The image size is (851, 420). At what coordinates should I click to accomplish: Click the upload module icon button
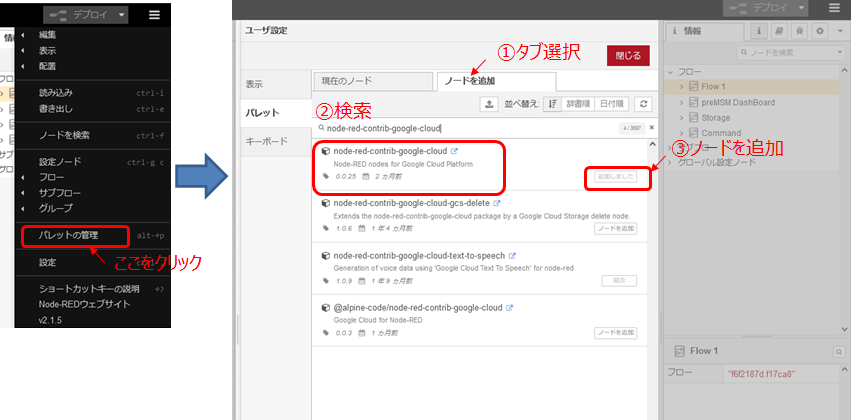(x=489, y=104)
